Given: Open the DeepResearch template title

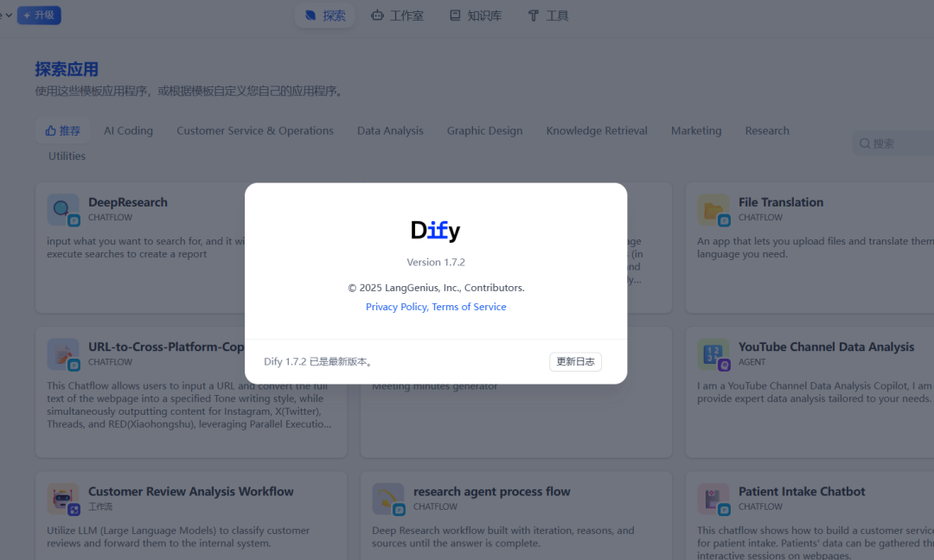Looking at the screenshot, I should click(128, 202).
